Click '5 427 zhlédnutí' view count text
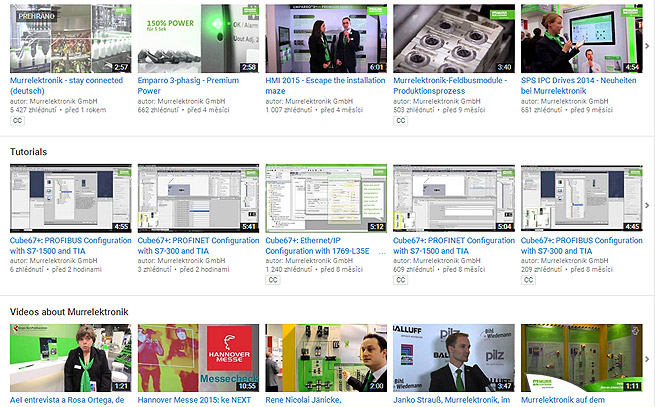This screenshot has width=655, height=407. pos(33,110)
